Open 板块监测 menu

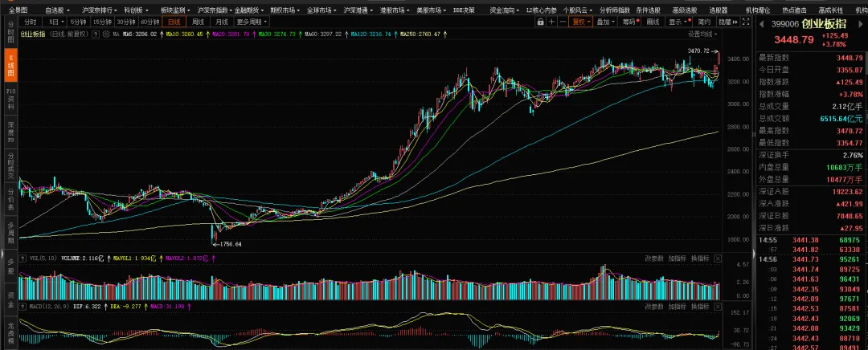point(175,10)
